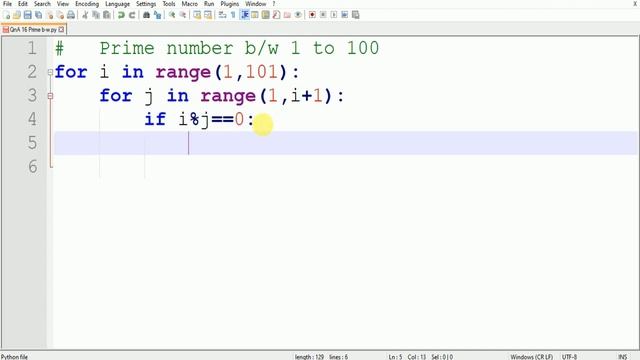Open the Plugins menu
The width and height of the screenshot is (640, 360).
(229, 4)
